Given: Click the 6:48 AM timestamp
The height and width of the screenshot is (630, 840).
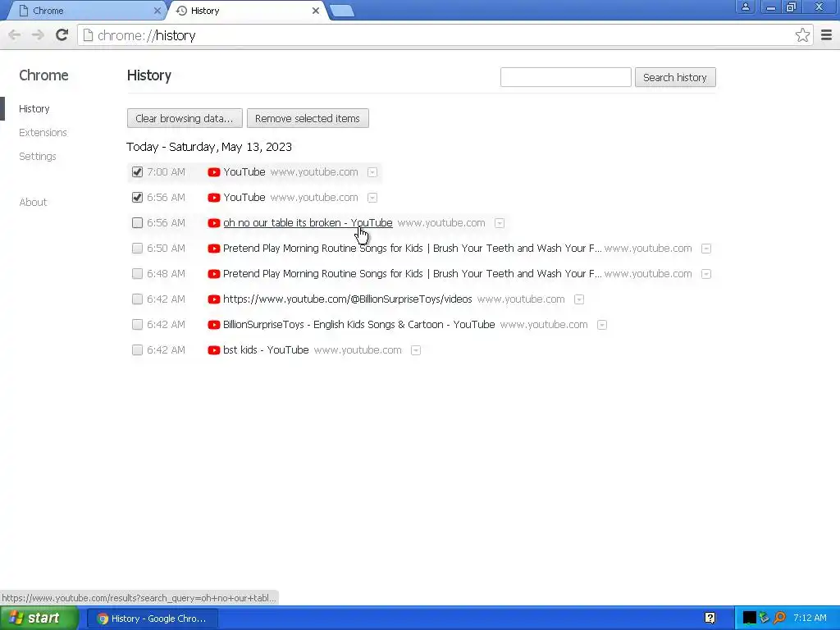Looking at the screenshot, I should coord(166,274).
